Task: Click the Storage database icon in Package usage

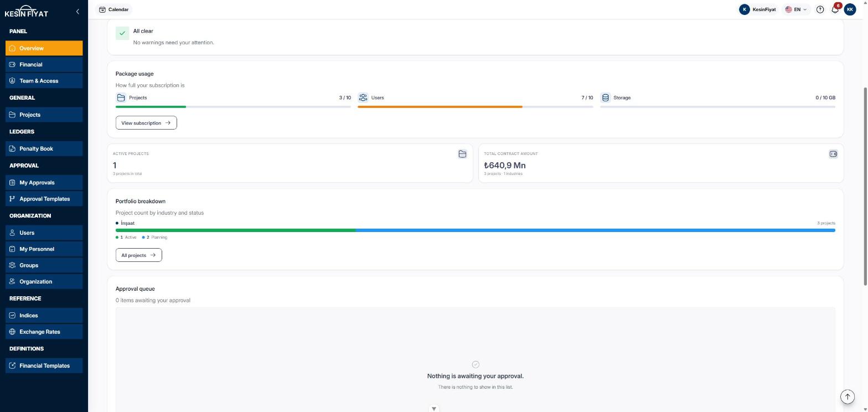Action: [605, 97]
